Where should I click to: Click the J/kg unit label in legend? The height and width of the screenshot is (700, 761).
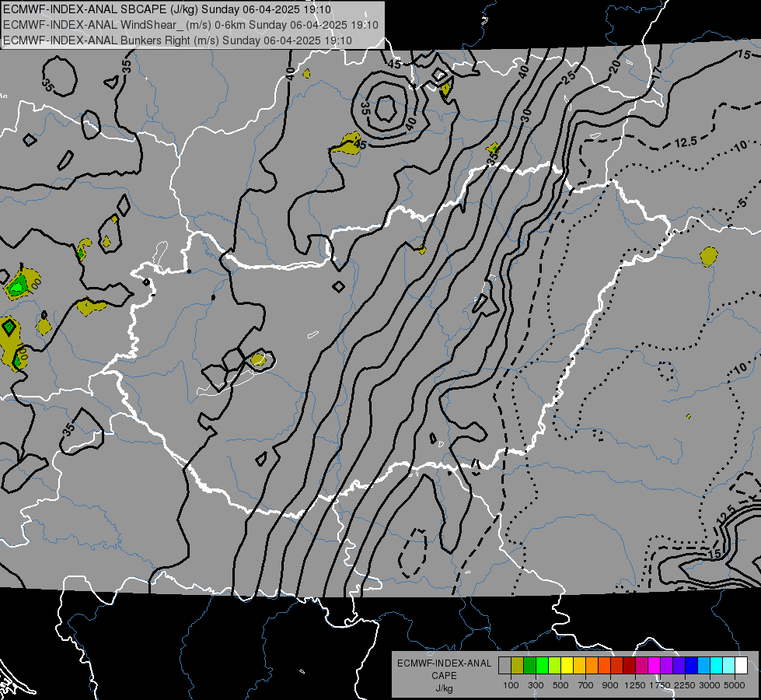444,688
